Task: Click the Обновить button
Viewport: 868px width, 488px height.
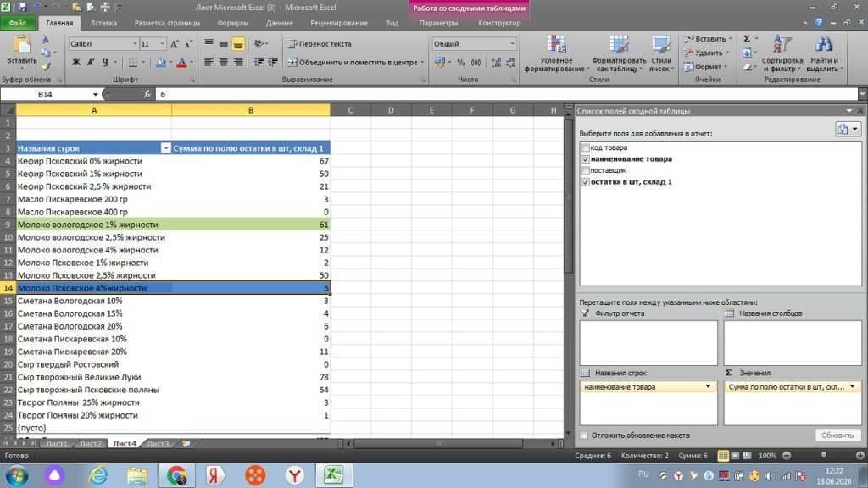Action: pyautogui.click(x=837, y=435)
